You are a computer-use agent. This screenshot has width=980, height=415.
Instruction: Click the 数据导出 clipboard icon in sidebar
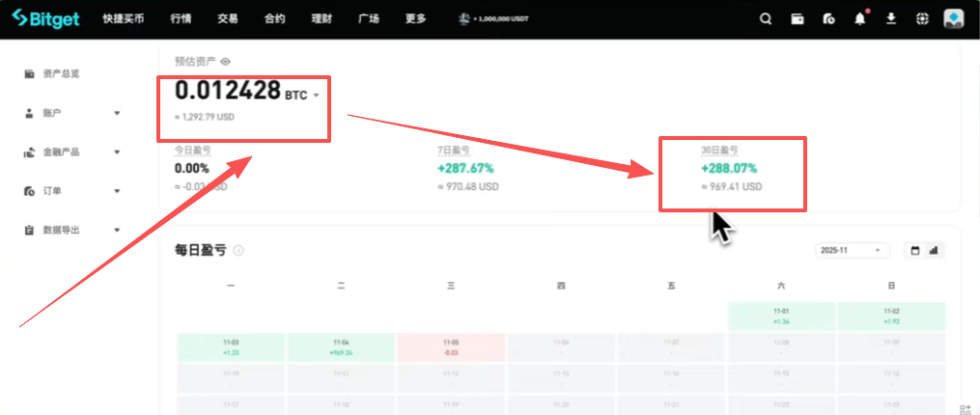click(29, 230)
